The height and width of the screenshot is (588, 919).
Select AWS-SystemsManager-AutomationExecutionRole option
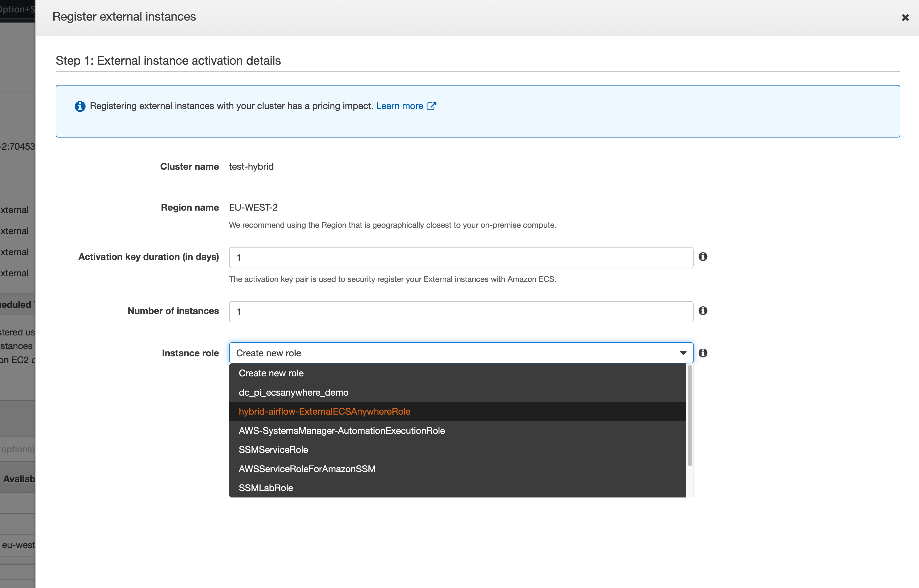coord(341,431)
